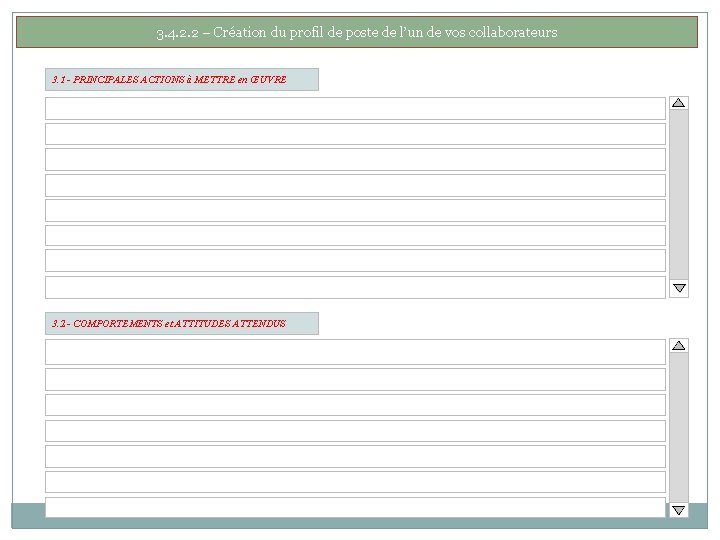Click second input row under Principales Actions
Screen dimensions: 720x540
coord(355,134)
